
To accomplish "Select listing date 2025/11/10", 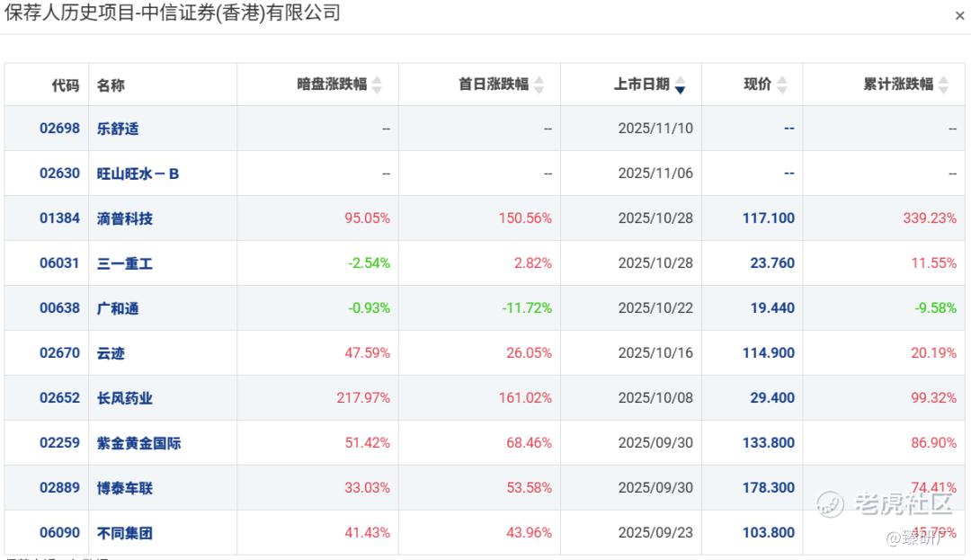I will coord(655,128).
